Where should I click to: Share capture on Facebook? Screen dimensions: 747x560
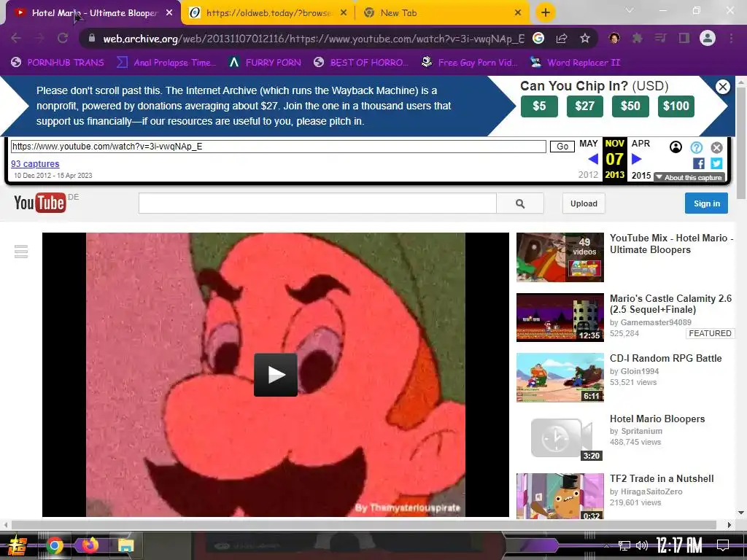click(699, 163)
